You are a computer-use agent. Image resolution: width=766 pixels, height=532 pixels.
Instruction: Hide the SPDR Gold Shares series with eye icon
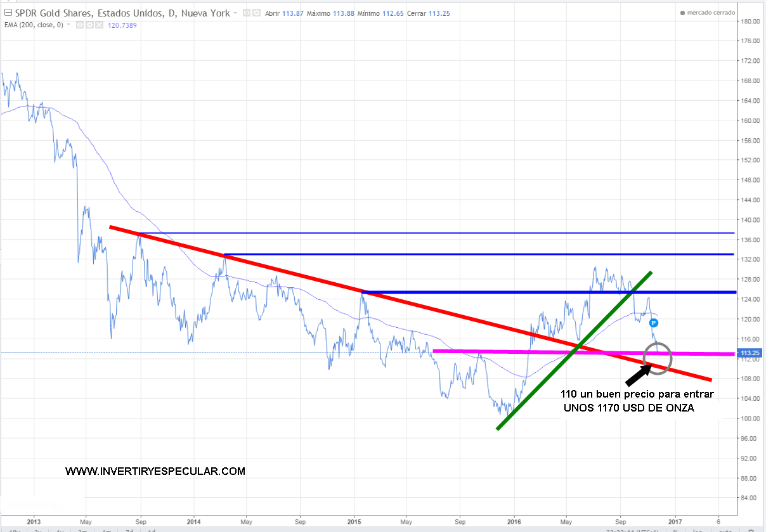click(247, 13)
